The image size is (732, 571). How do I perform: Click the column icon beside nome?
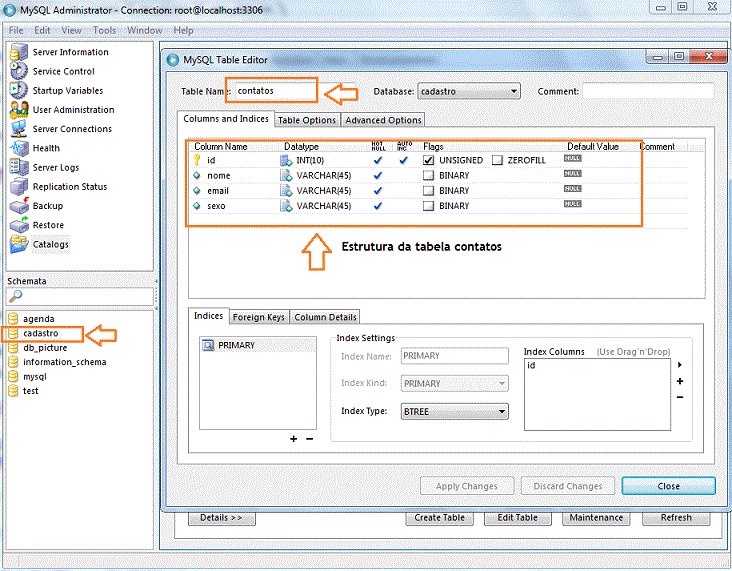(x=197, y=176)
